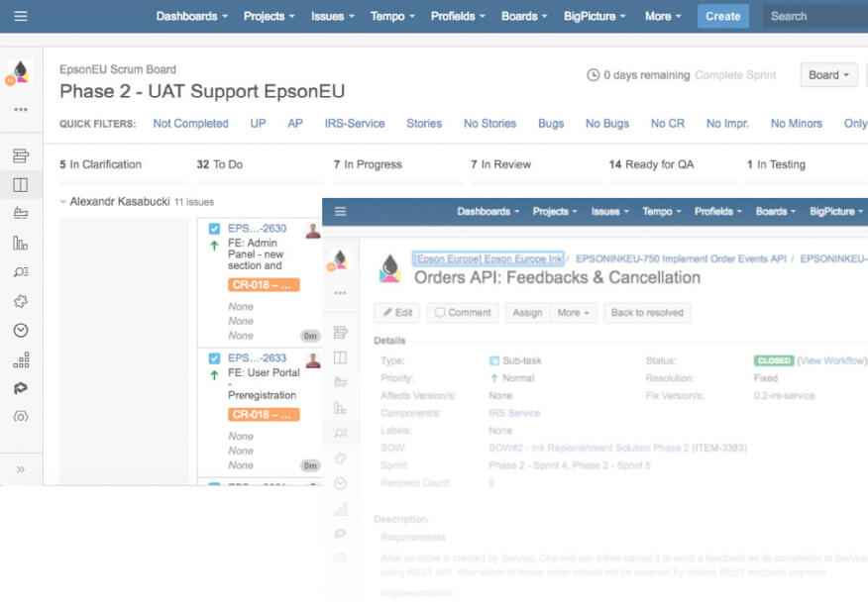Image resolution: width=868 pixels, height=610 pixels.
Task: Toggle the checkbox on issue EPS...-2630
Action: pos(214,229)
